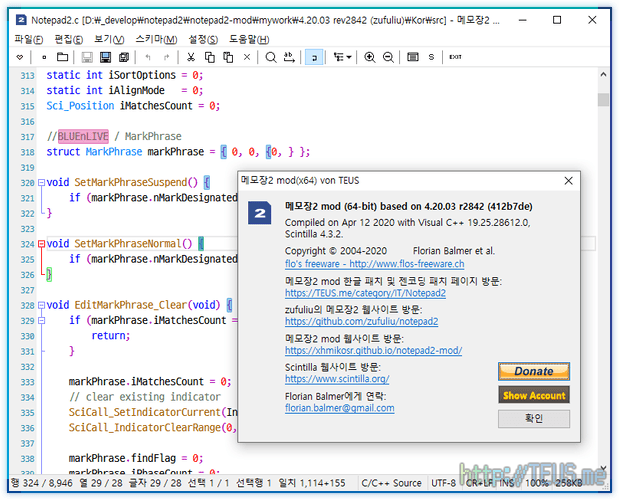This screenshot has height=500, width=619.
Task: Click the undo arrow icon
Action: (148, 57)
